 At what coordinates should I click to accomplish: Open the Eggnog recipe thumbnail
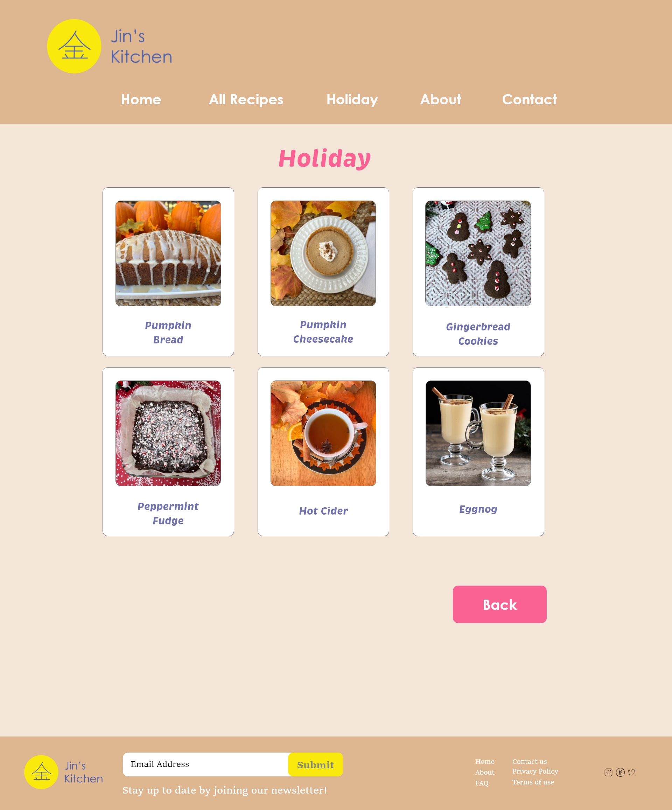pyautogui.click(x=478, y=433)
